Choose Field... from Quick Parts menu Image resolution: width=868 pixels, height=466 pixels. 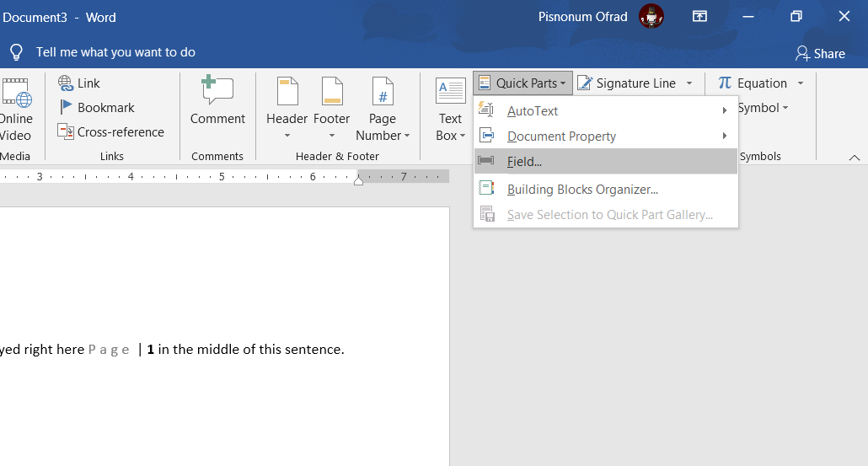(x=606, y=161)
